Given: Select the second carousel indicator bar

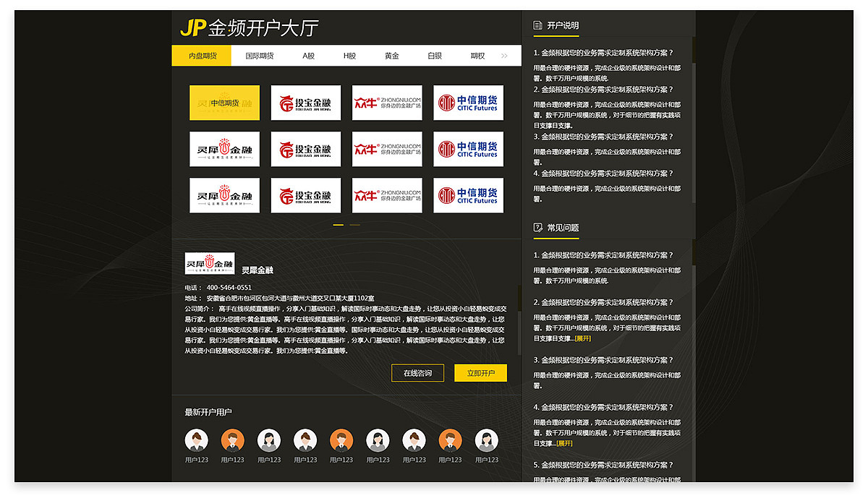Looking at the screenshot, I should (x=354, y=225).
